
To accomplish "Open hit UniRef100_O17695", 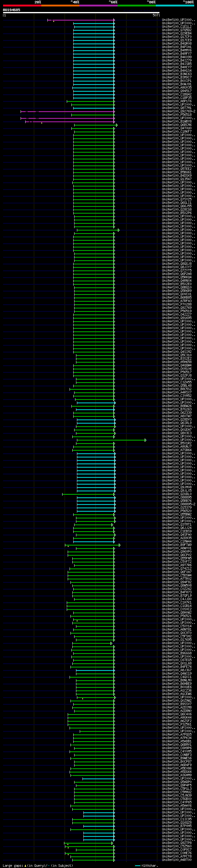I will pyautogui.click(x=177, y=640).
